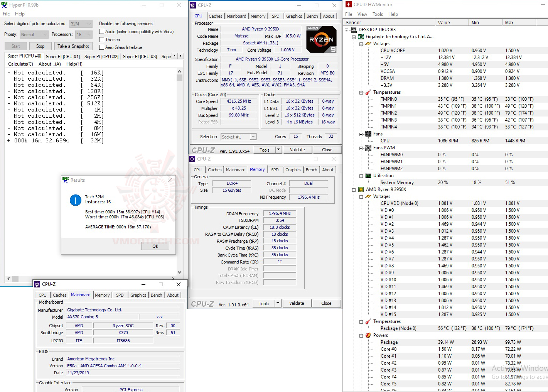Viewport: 548px width, 392px height.
Task: Check the Aero Glass Interface option
Action: pos(102,47)
